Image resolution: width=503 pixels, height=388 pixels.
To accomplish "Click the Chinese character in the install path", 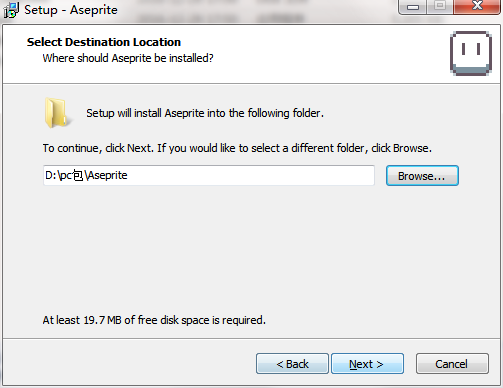I will click(78, 175).
